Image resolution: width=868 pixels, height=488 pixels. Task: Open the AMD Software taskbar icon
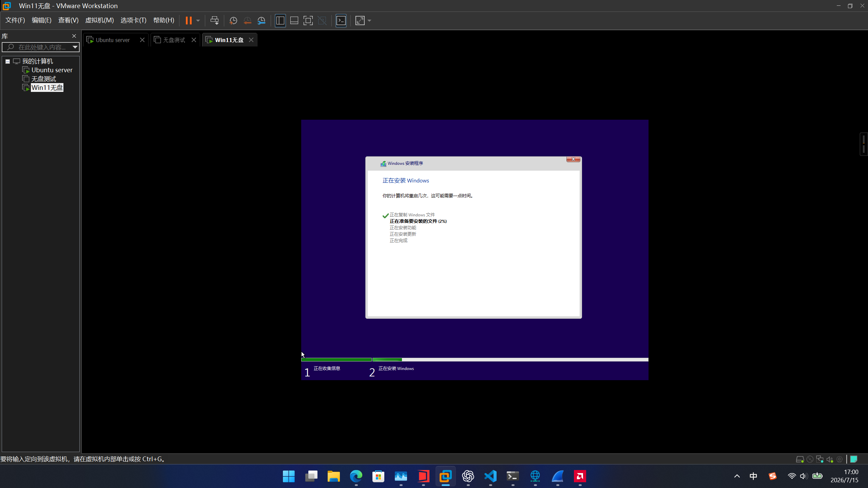[x=580, y=476]
